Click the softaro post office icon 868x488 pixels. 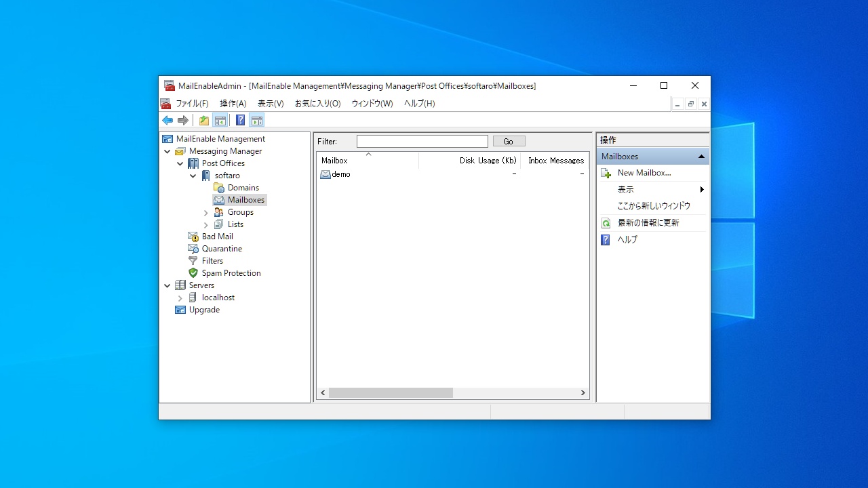tap(206, 176)
